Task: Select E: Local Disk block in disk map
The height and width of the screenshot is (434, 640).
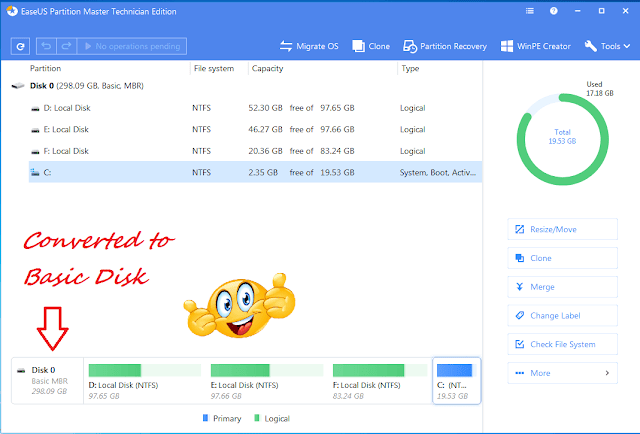Action: (x=267, y=381)
